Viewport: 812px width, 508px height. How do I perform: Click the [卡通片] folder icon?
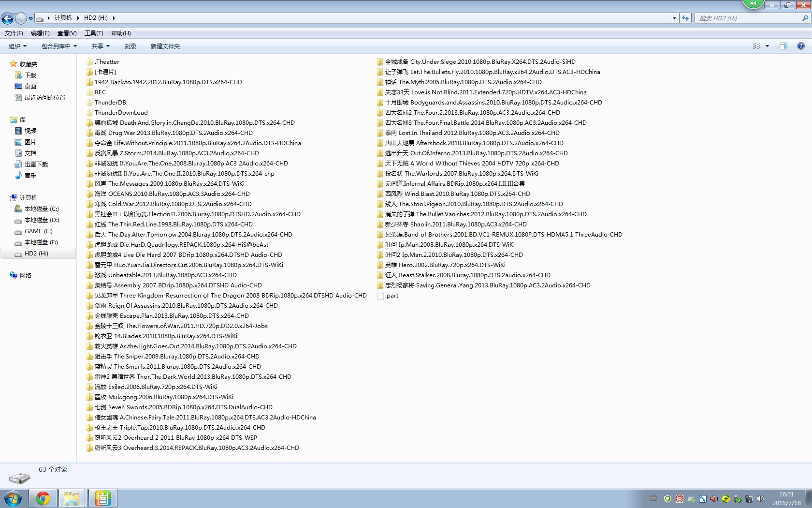pyautogui.click(x=89, y=72)
